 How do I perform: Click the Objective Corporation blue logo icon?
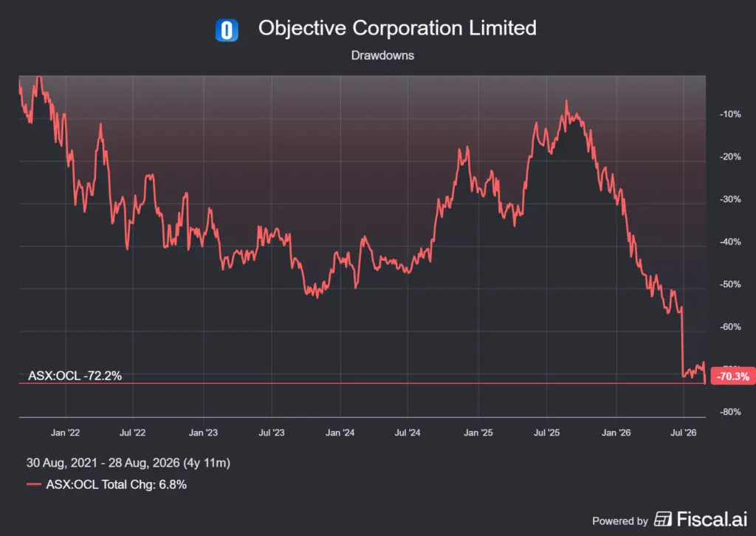[x=227, y=30]
